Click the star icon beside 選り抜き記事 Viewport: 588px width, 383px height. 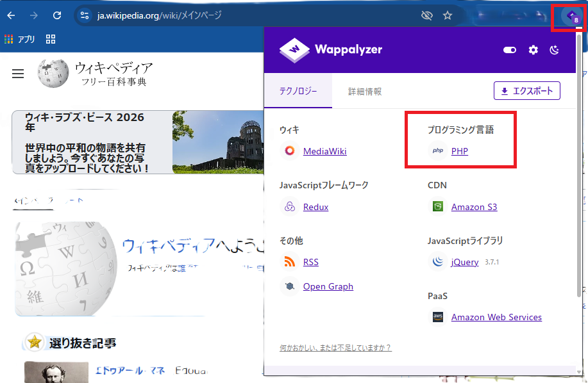point(35,342)
